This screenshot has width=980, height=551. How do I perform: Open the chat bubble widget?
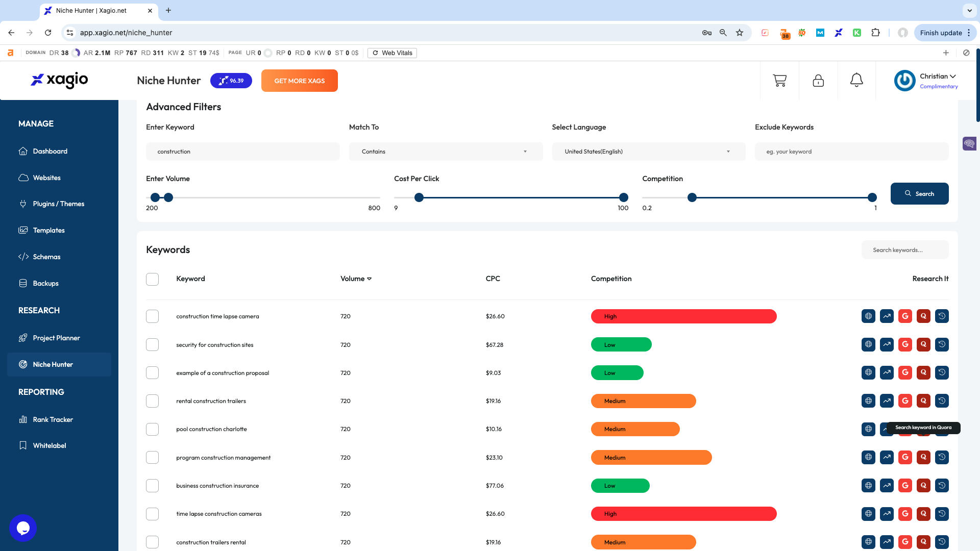pos(23,528)
